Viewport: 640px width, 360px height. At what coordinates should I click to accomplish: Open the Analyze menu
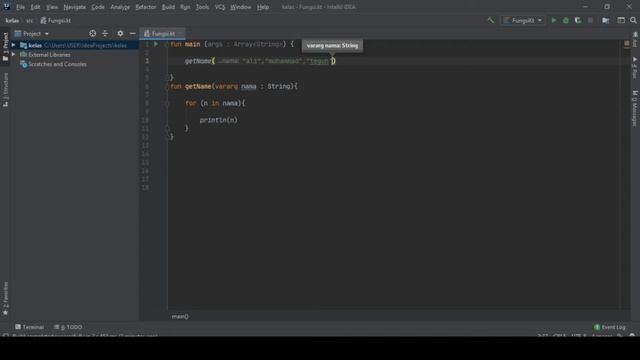point(120,7)
